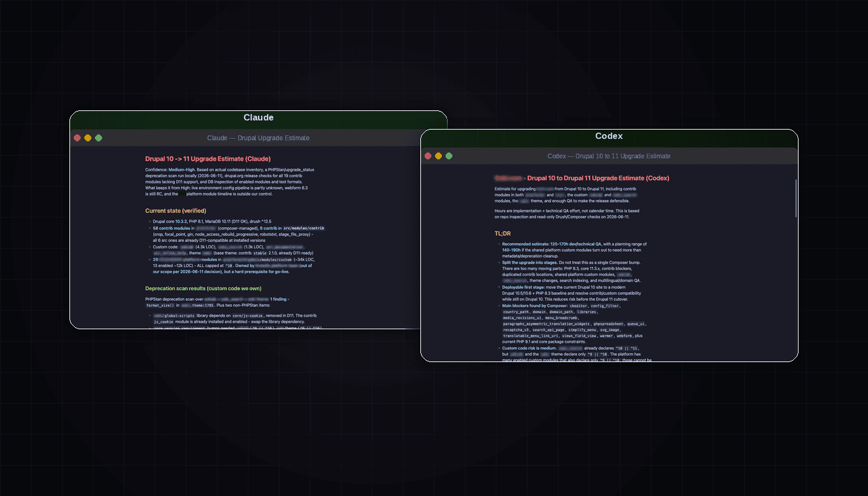Click the 'views_field_view' module chip
The image size is (868, 496).
pyautogui.click(x=579, y=337)
